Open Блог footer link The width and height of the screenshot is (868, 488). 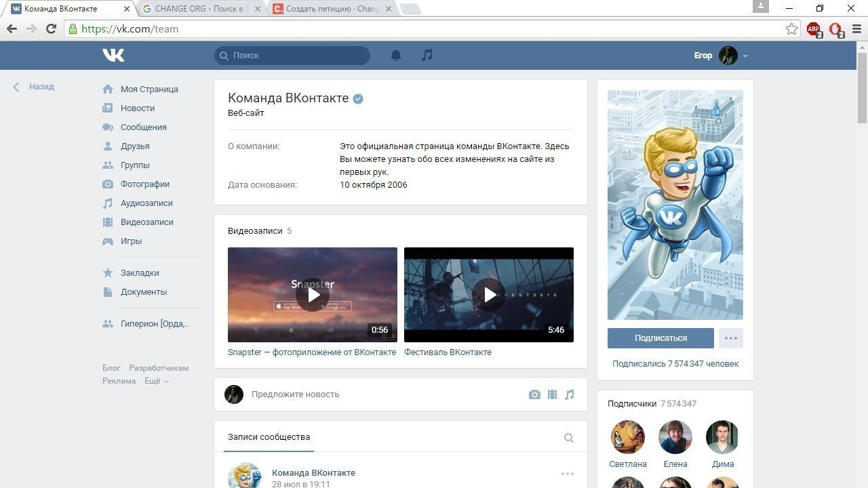pyautogui.click(x=111, y=368)
